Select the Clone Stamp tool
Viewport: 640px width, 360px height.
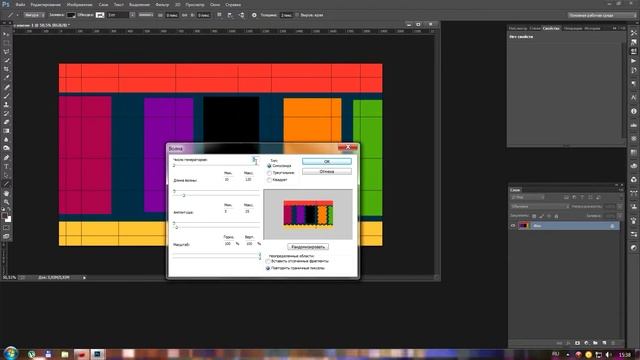6,104
